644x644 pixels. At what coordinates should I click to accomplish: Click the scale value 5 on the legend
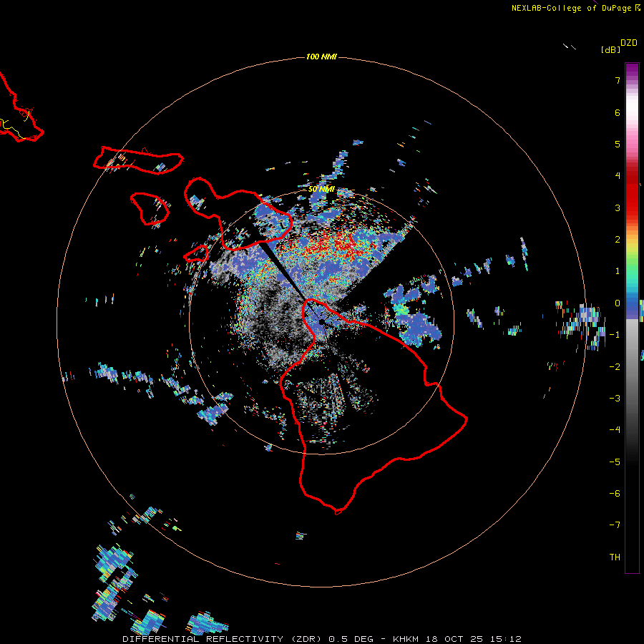tap(618, 144)
